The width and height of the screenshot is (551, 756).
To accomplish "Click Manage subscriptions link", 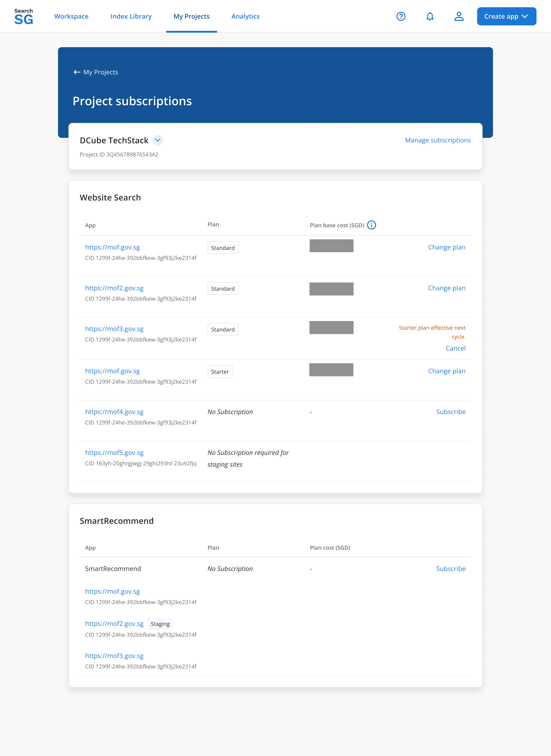I will pos(437,140).
